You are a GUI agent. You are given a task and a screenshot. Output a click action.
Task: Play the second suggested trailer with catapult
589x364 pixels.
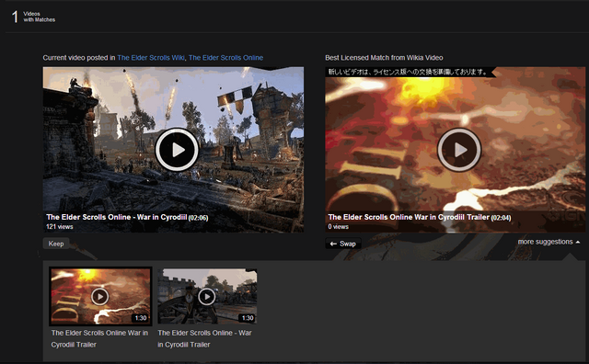(206, 297)
